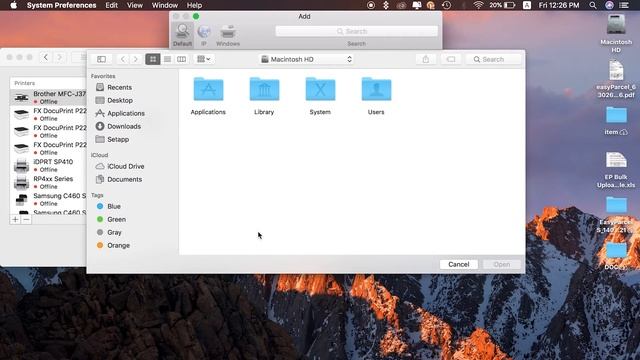Open the View menu
This screenshot has height=360, width=640.
135,5
